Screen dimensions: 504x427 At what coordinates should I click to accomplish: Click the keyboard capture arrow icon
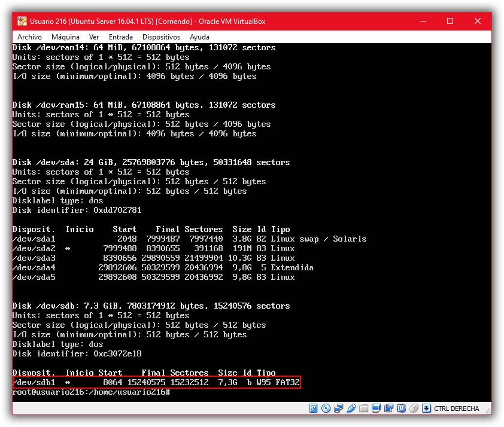[x=426, y=408]
